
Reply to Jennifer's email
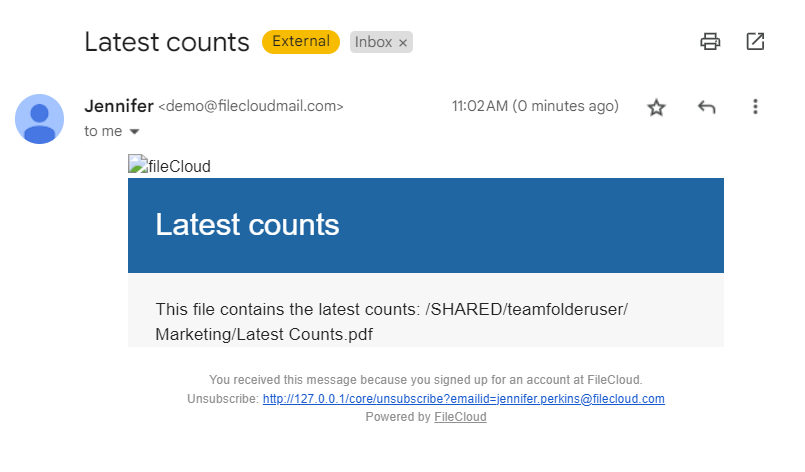707,107
